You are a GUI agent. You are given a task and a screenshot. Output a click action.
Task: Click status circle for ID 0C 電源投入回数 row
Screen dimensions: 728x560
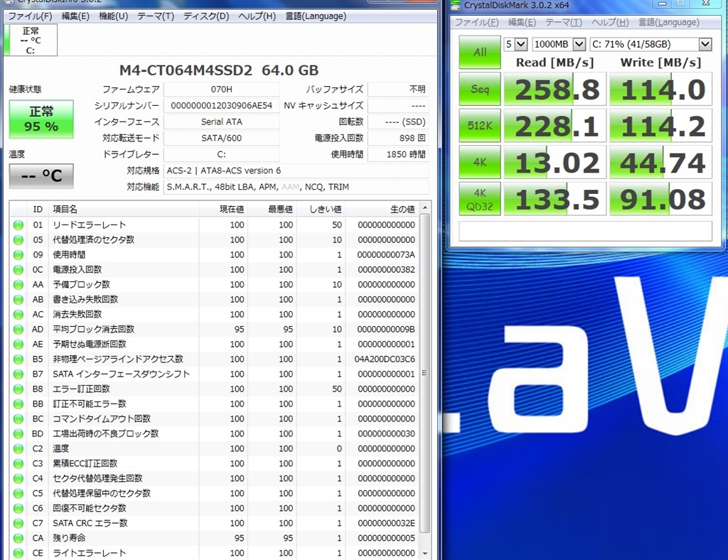(18, 269)
